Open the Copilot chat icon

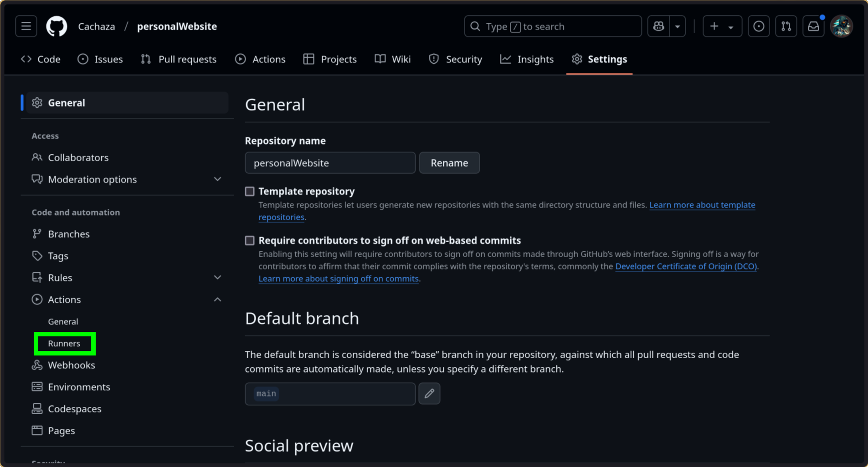pyautogui.click(x=659, y=26)
